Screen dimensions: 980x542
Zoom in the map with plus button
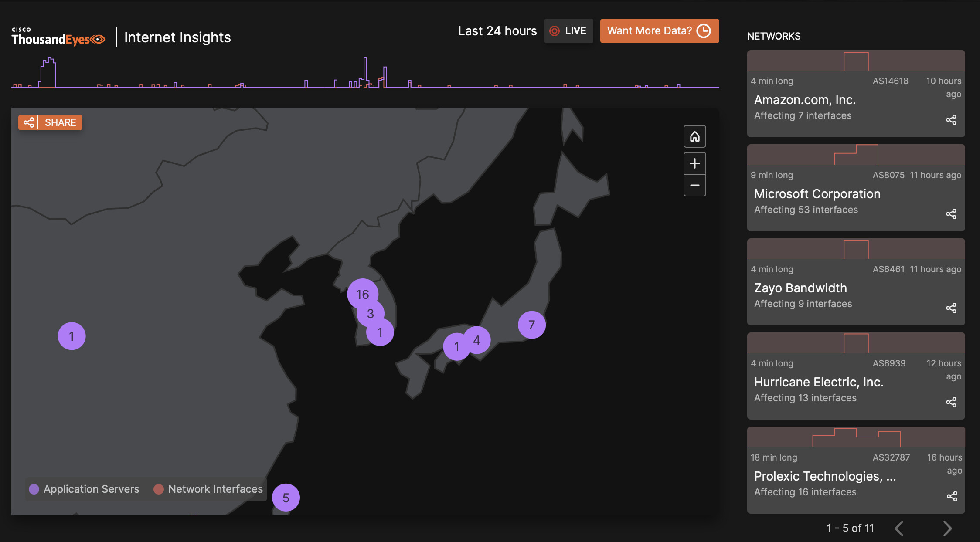pyautogui.click(x=694, y=163)
